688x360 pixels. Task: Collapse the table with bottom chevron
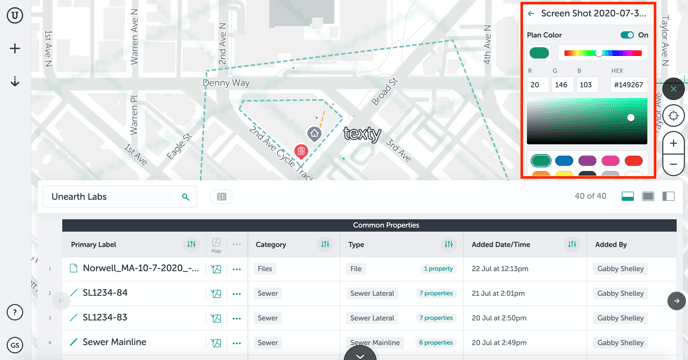coord(360,355)
